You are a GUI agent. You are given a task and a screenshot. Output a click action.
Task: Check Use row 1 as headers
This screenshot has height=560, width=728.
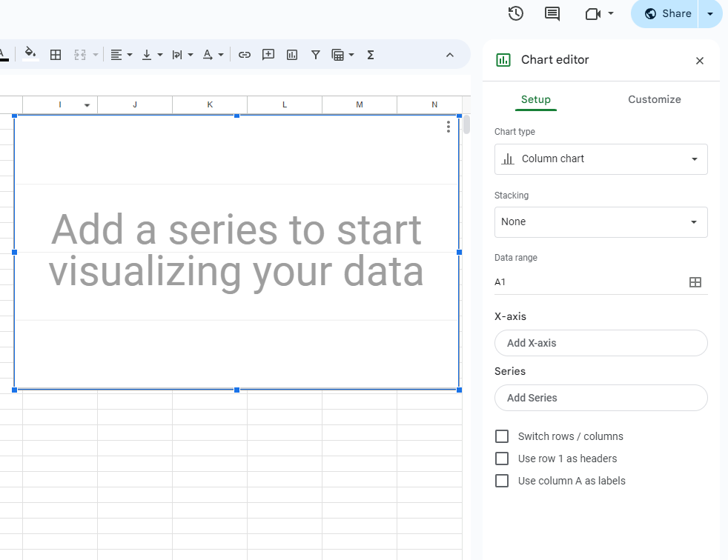[502, 459]
